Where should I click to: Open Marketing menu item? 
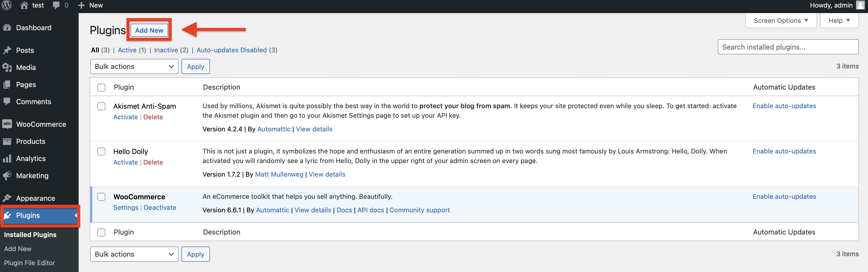pyautogui.click(x=32, y=176)
